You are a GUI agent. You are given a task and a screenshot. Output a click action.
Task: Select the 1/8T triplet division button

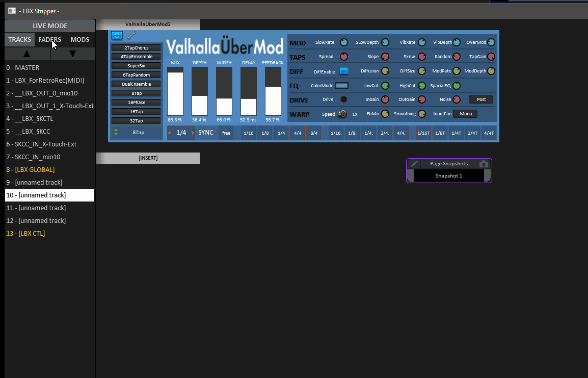point(440,133)
